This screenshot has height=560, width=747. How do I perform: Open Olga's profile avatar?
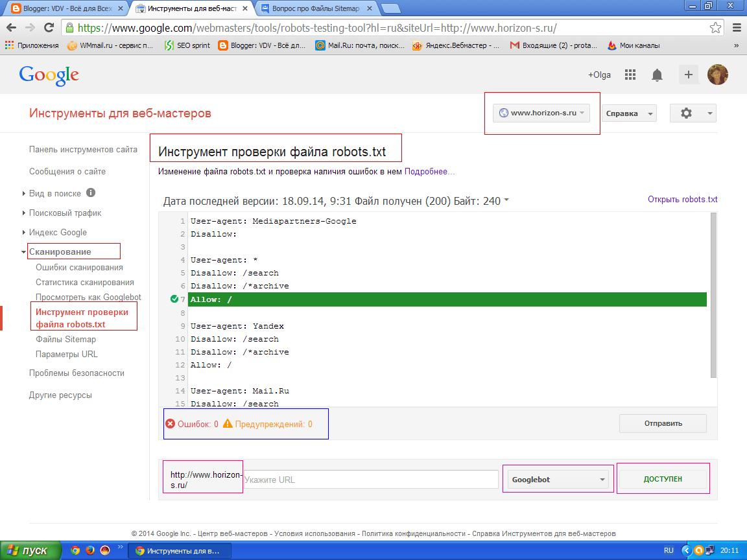(717, 75)
